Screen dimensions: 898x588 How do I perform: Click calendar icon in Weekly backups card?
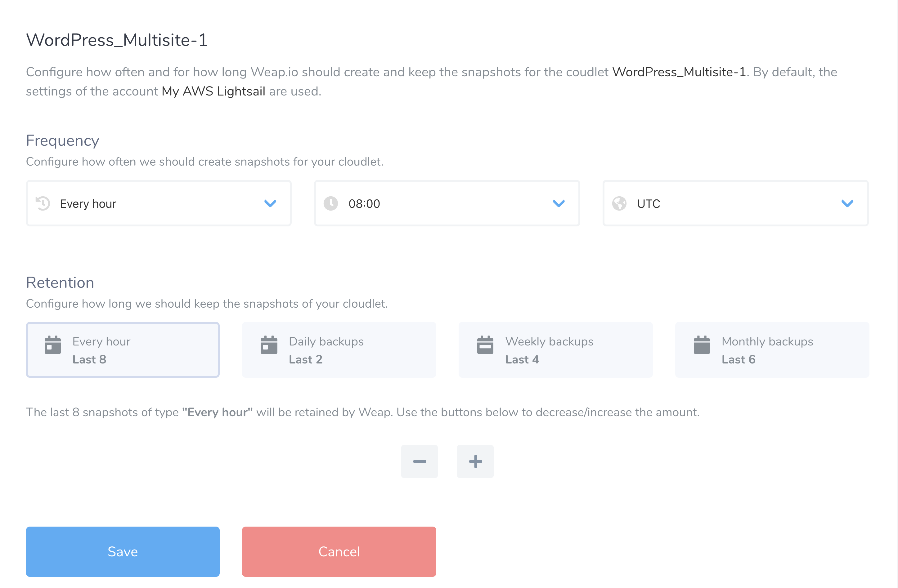[x=485, y=345]
